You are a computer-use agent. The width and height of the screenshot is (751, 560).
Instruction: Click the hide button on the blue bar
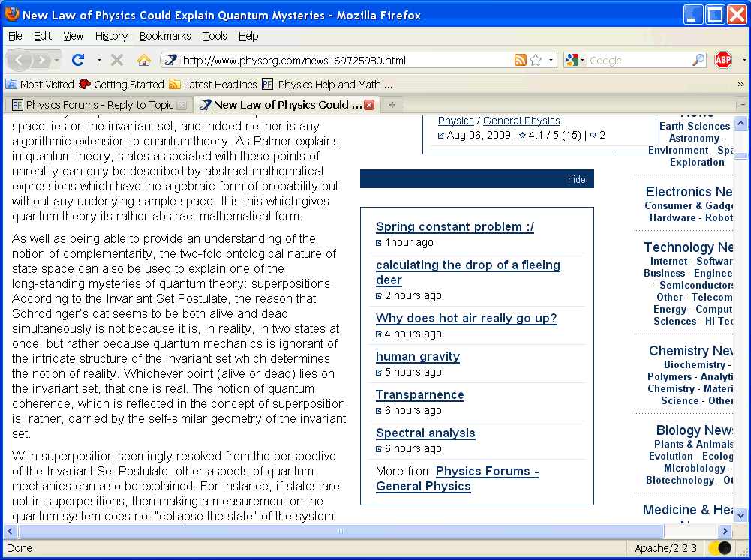[x=577, y=179]
